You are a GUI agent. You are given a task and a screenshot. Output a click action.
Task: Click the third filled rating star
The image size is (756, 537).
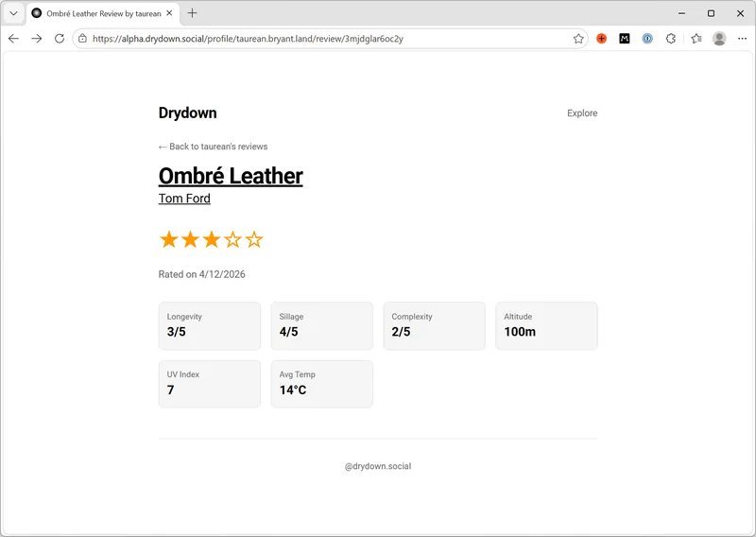[211, 239]
